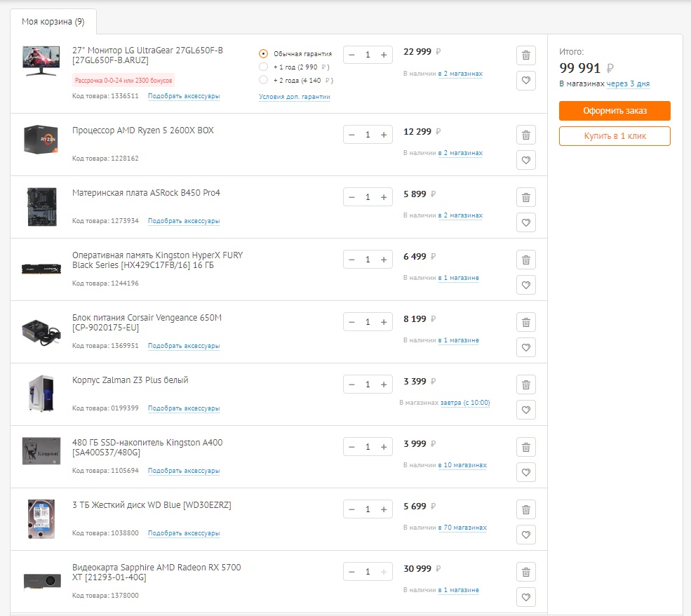The width and height of the screenshot is (691, 616).
Task: Open WD Blue hard drive thumbnail
Action: [41, 518]
